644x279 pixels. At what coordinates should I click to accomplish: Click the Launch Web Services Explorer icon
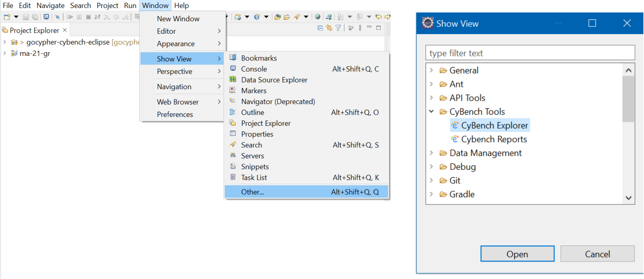329,17
